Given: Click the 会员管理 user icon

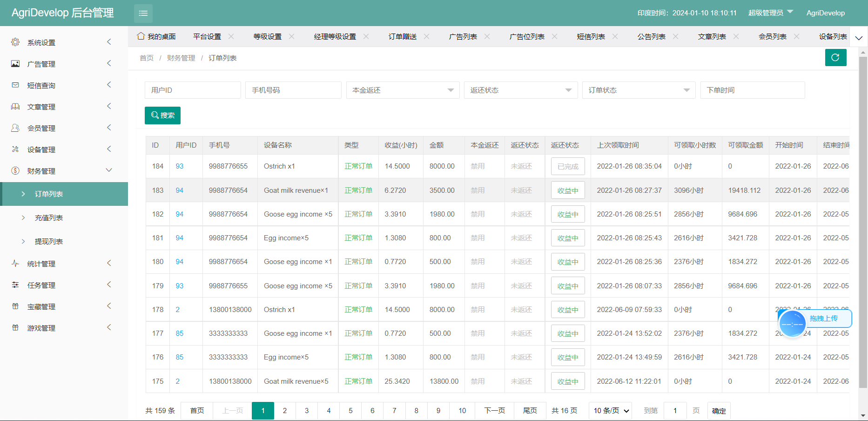Looking at the screenshot, I should click(x=15, y=128).
